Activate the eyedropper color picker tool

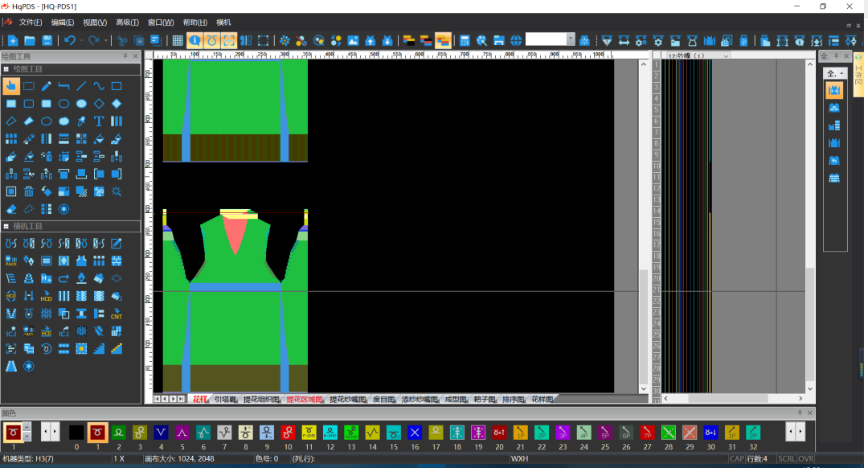81,121
